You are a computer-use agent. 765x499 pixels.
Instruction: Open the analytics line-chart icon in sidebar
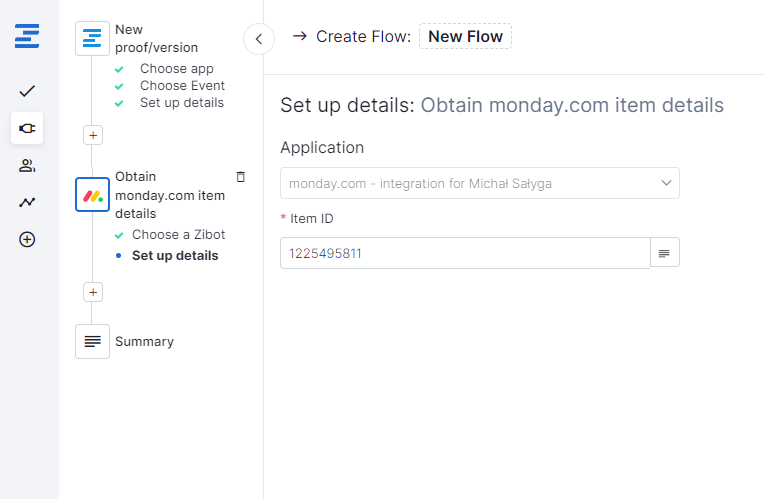pyautogui.click(x=27, y=202)
